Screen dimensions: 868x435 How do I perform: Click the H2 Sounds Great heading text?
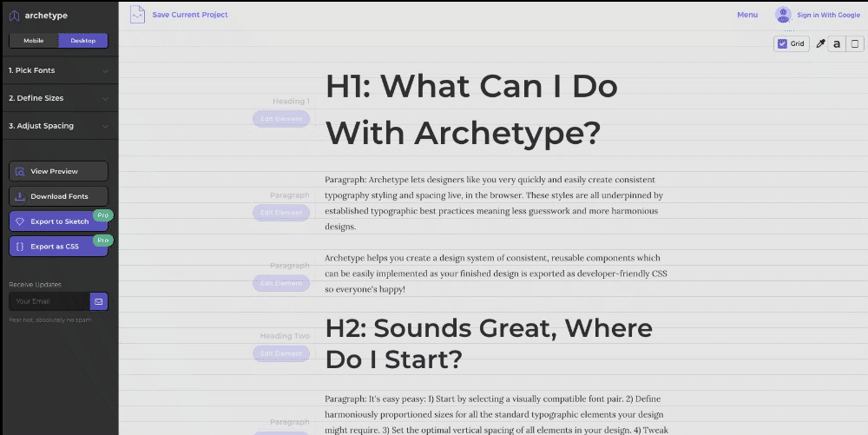pyautogui.click(x=489, y=344)
